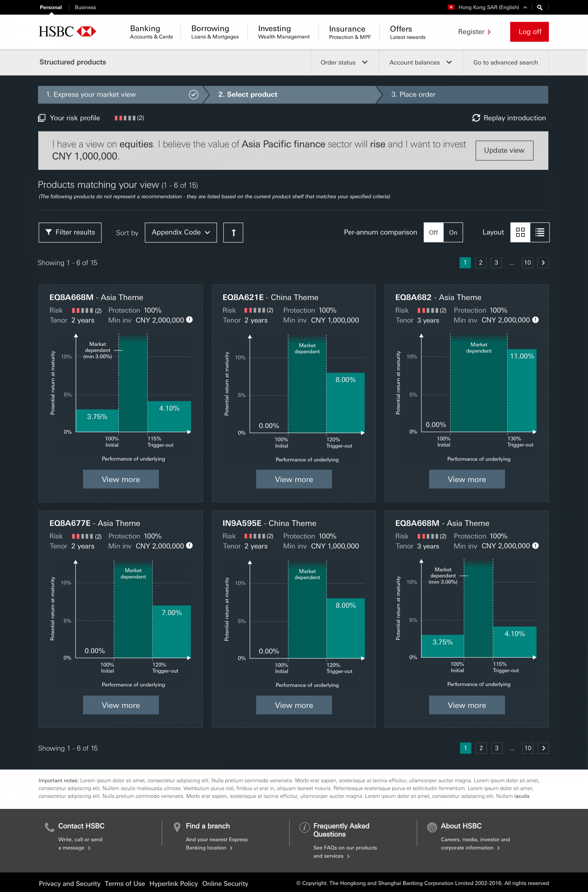Click the Update view button

pos(504,150)
